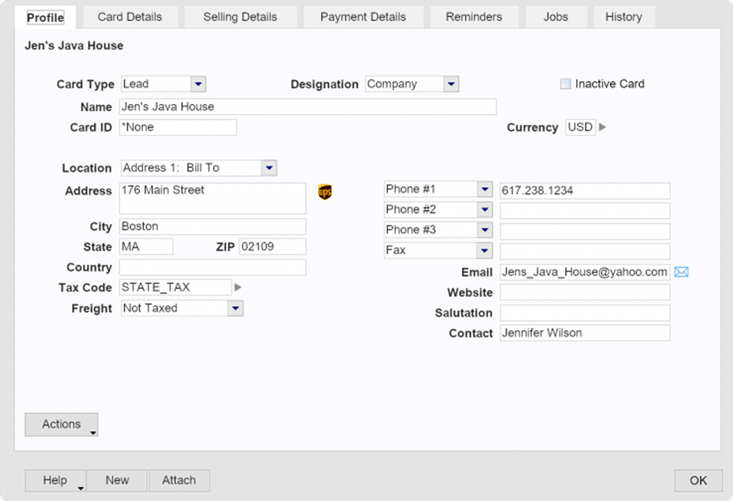The height and width of the screenshot is (501, 733).
Task: Click the UPS shipping icon beside Address
Action: tap(325, 192)
